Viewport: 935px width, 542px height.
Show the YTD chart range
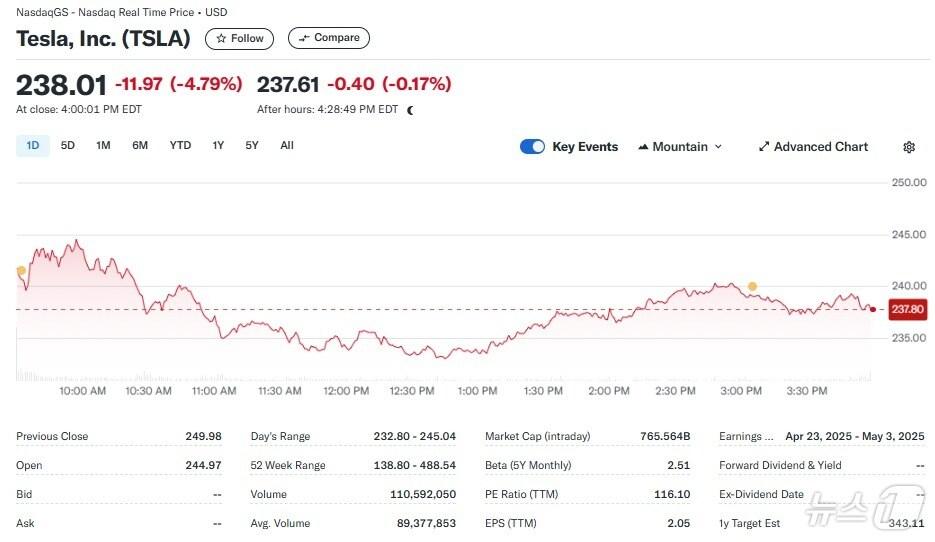point(180,146)
